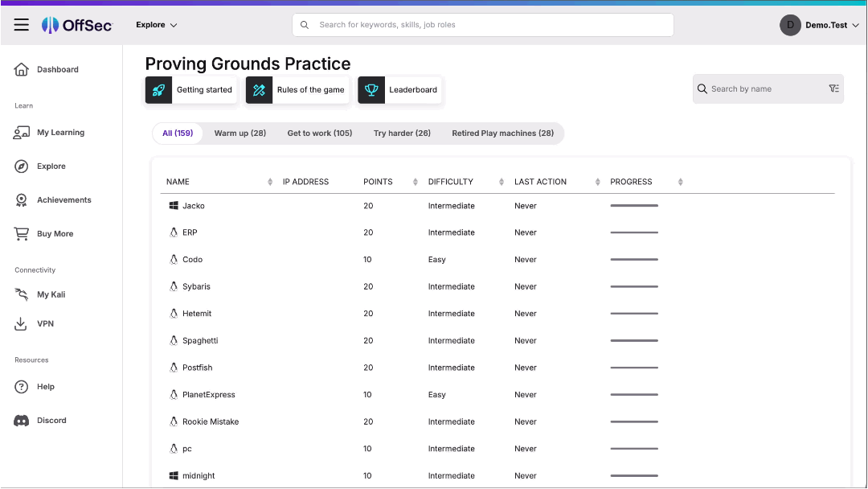Open VPN label in sidebar
The image size is (868, 489).
tap(45, 324)
